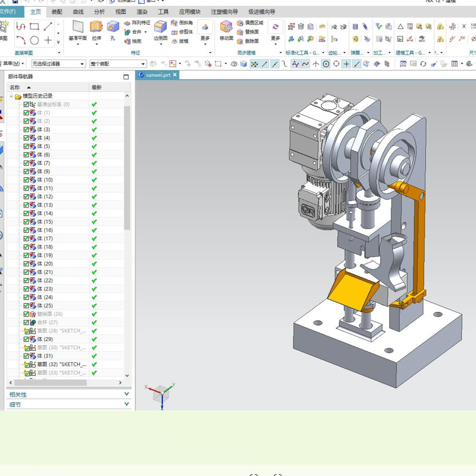
Task: Select the Point sketch tool
Action: point(48,40)
